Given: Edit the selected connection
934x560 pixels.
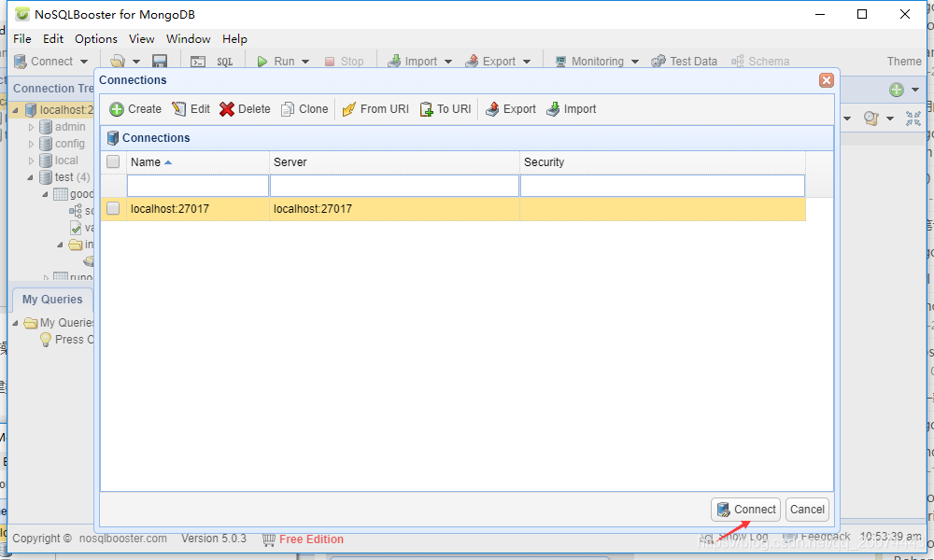Looking at the screenshot, I should pos(191,109).
